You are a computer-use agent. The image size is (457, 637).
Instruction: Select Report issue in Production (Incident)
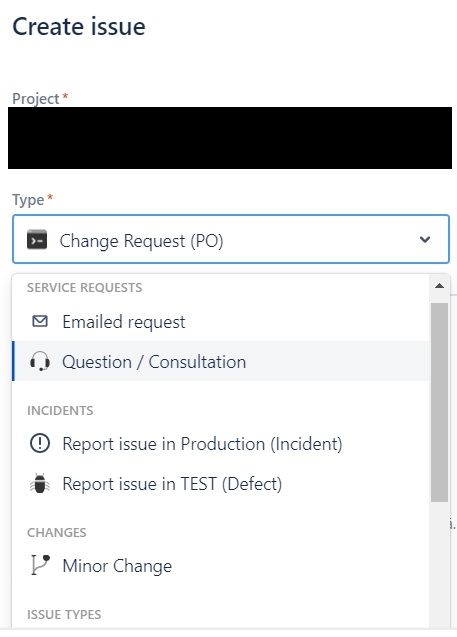click(221, 443)
